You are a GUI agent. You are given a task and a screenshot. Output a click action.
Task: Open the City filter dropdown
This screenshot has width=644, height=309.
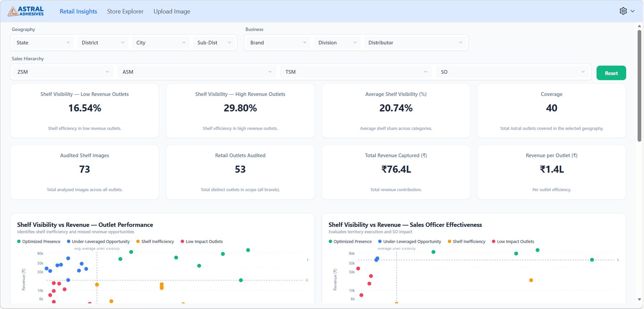click(161, 43)
